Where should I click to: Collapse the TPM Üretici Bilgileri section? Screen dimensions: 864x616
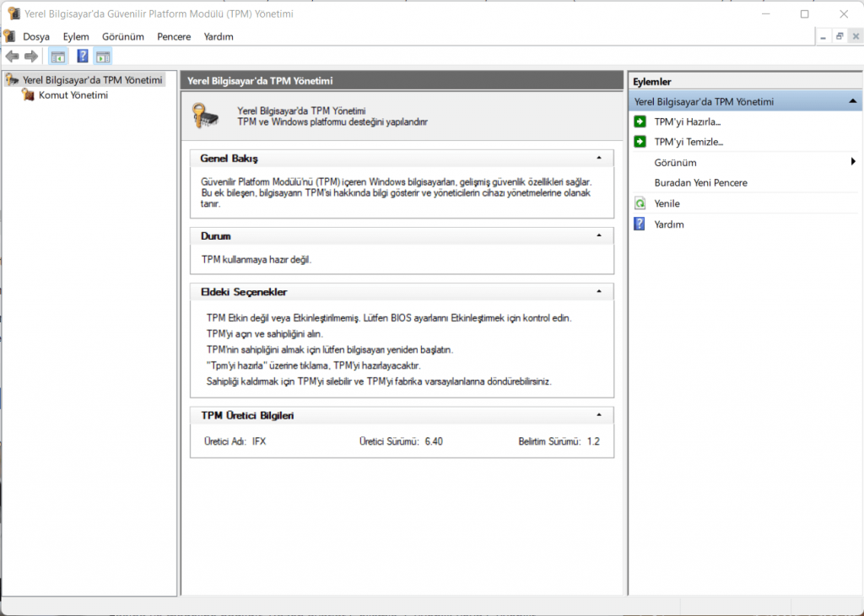[x=598, y=415]
